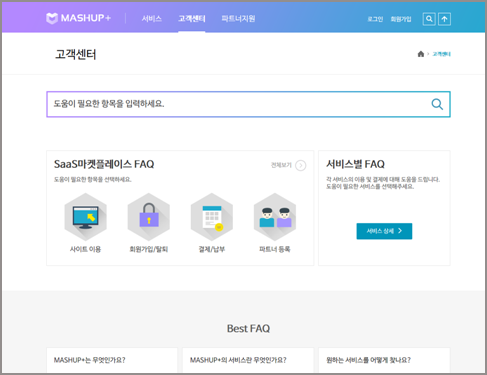Click the Best FAQ heading
This screenshot has height=375, width=487.
click(248, 329)
